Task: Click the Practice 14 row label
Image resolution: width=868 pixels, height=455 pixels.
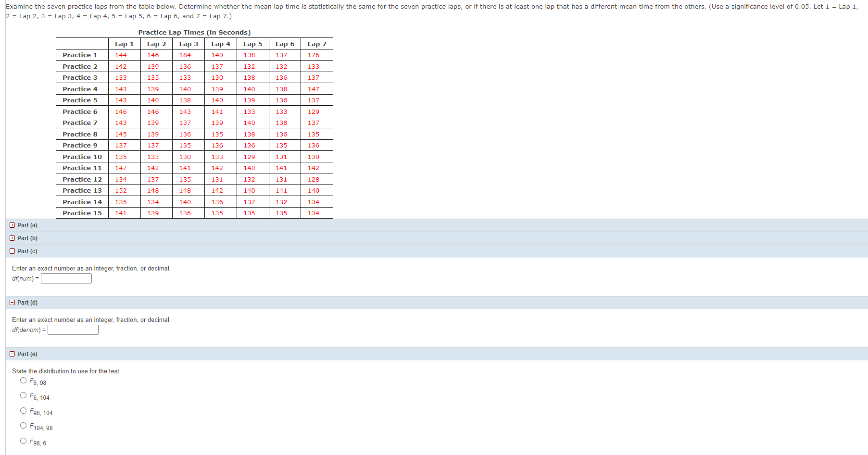Action: click(82, 202)
